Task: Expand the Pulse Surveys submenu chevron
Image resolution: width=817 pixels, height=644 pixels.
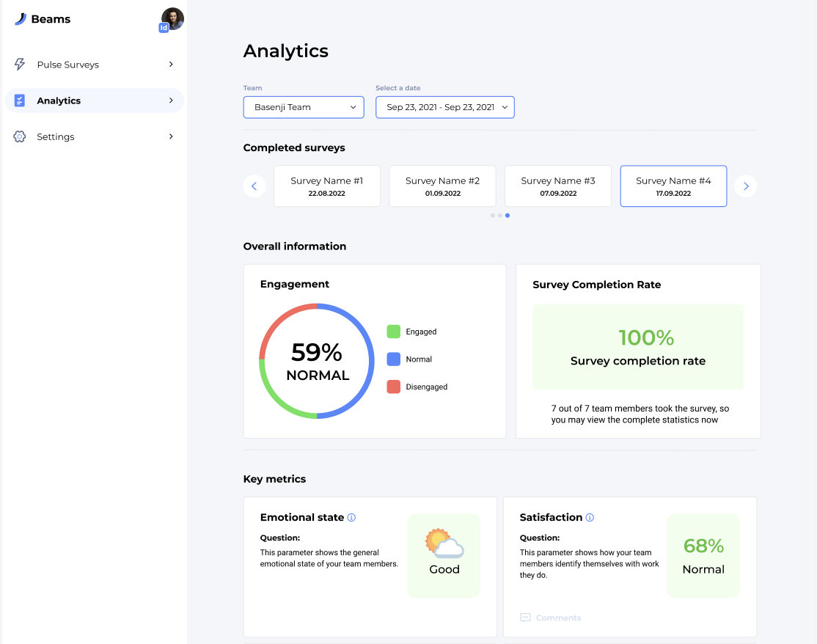Action: coord(171,65)
